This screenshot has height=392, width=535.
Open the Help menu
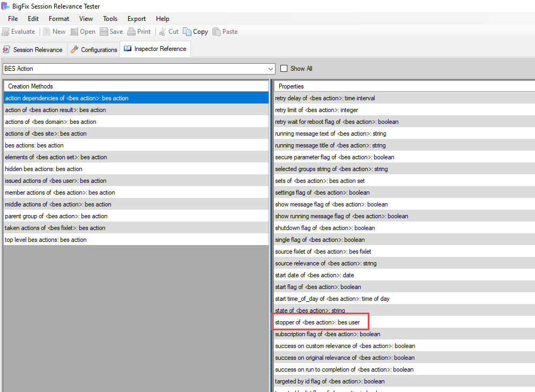pyautogui.click(x=162, y=19)
